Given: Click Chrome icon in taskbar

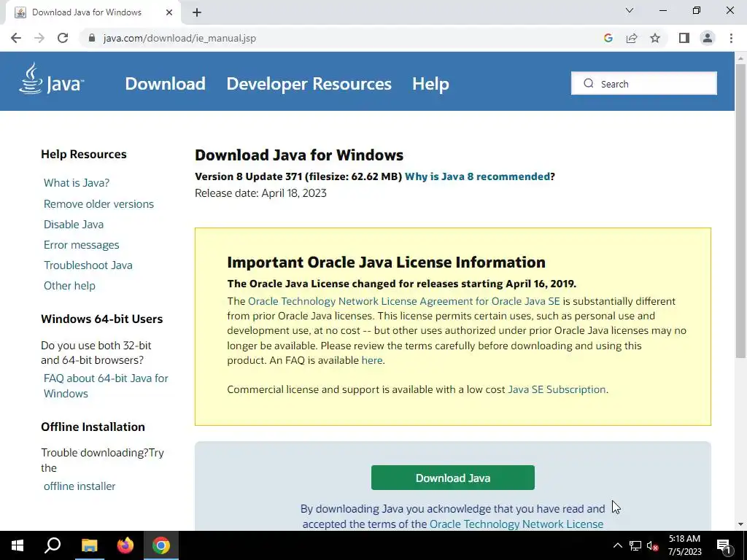Looking at the screenshot, I should (x=161, y=545).
